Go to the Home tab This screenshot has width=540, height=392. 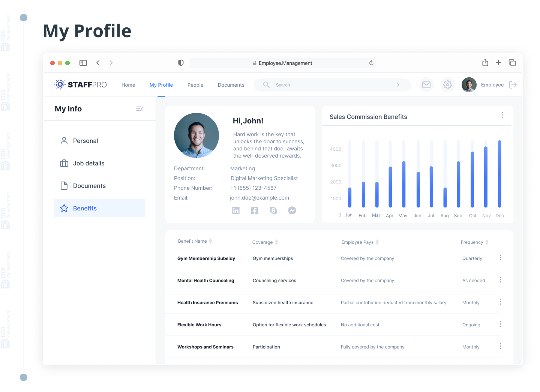click(128, 85)
